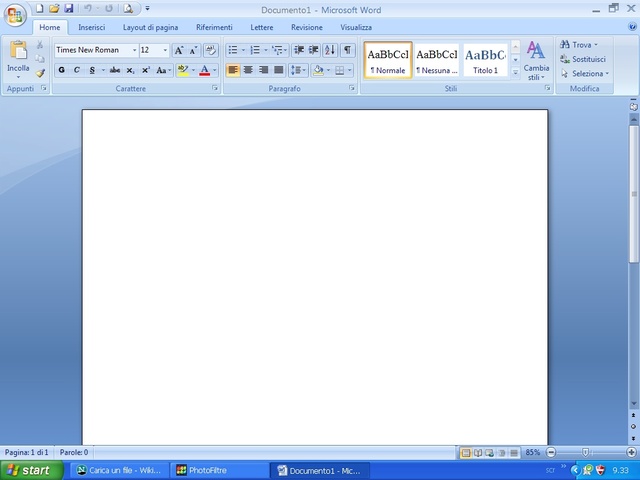Paste with the Incolla clipboard icon
640x480 pixels.
pos(18,51)
